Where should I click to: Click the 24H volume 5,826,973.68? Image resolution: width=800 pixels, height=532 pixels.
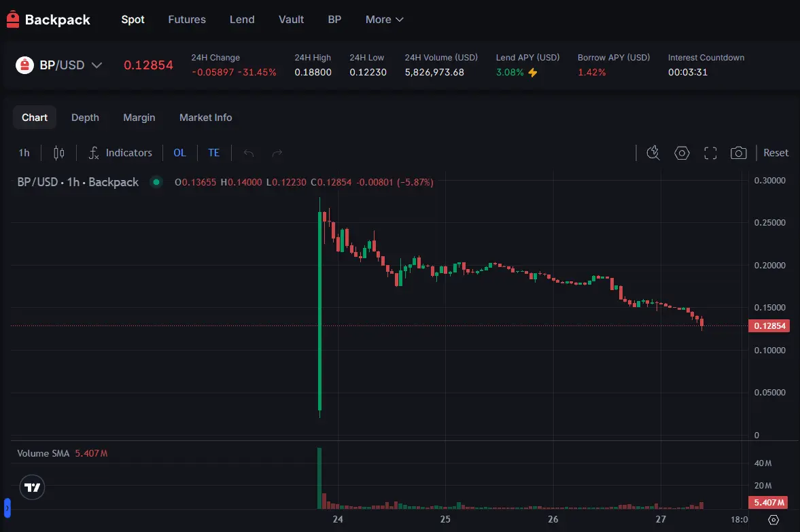tap(434, 73)
